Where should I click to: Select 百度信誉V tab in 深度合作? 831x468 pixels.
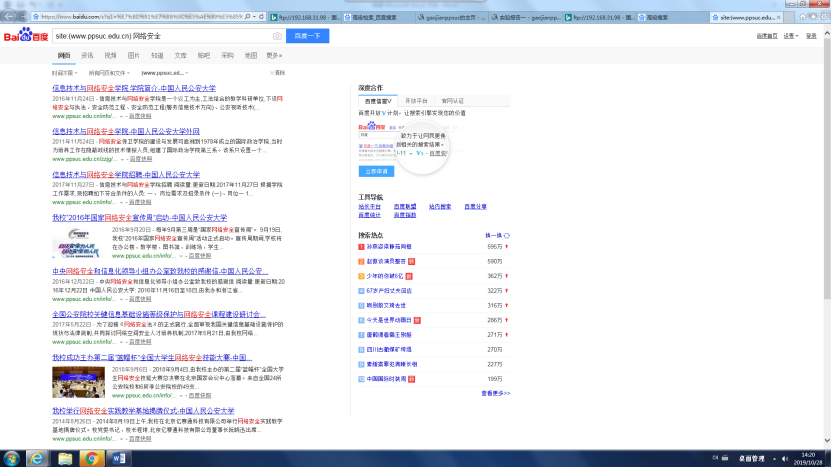[x=378, y=101]
